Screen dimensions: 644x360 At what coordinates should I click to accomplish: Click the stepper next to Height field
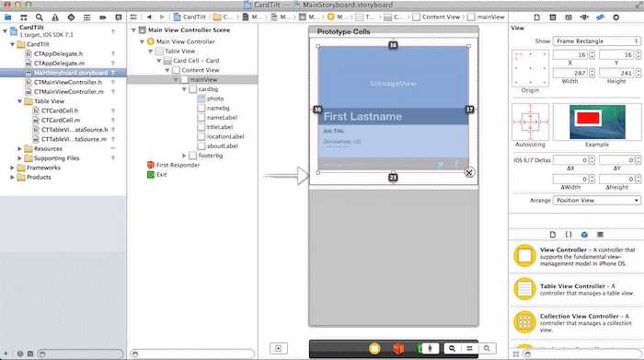[x=638, y=73]
